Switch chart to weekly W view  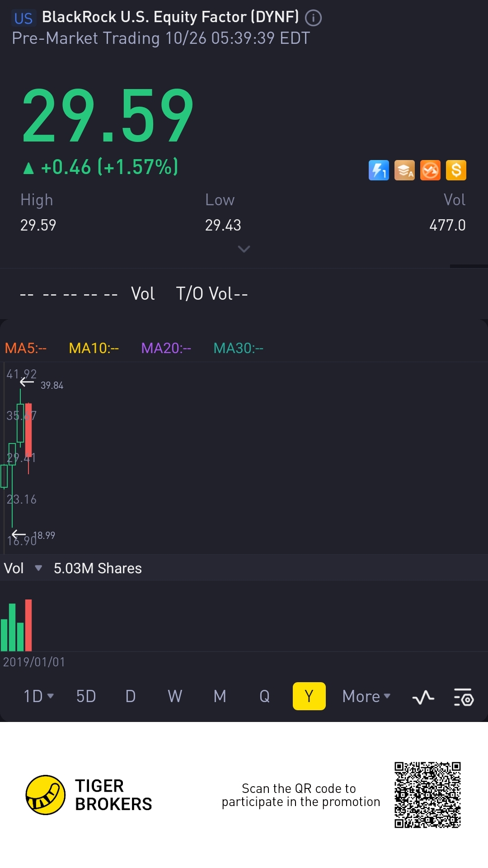[175, 696]
